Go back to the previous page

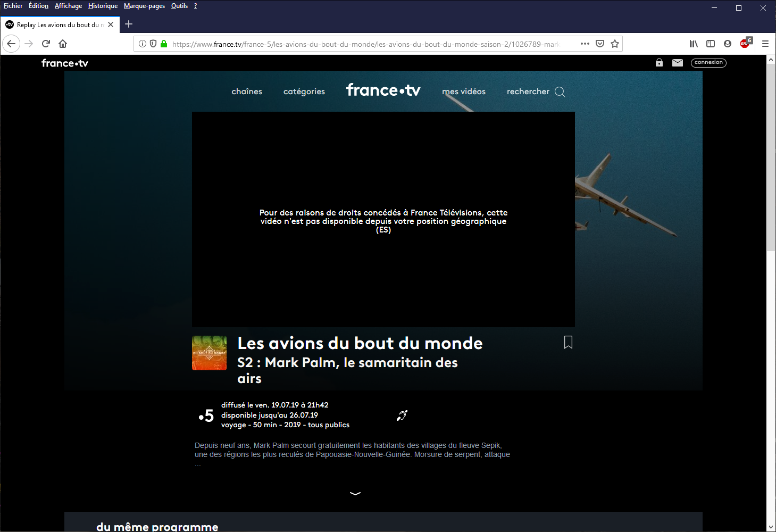tap(11, 44)
